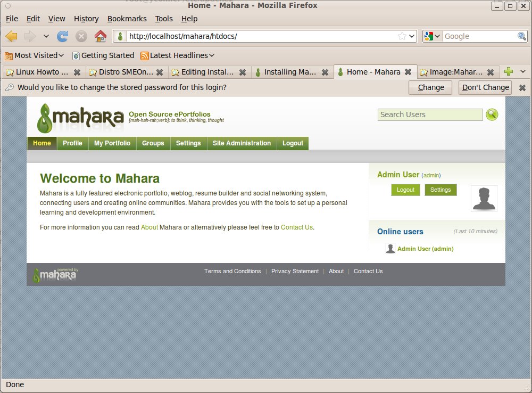Open the Groups navigation item
The image size is (532, 393).
153,143
